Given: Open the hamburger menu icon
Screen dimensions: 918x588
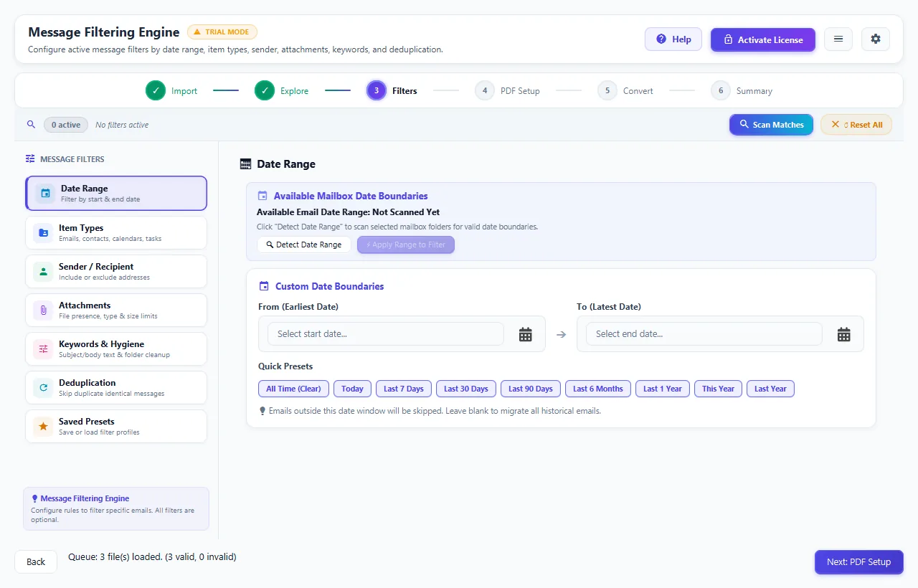Looking at the screenshot, I should (x=838, y=39).
